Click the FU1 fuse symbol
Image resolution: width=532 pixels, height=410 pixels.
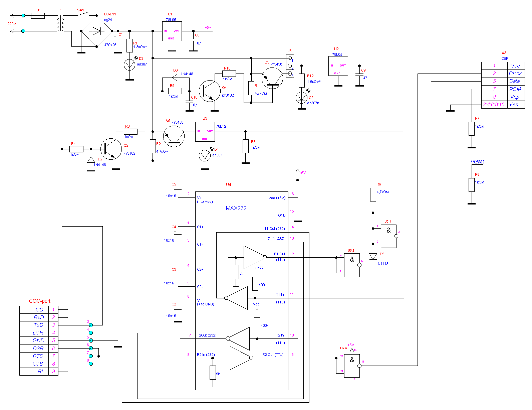[x=38, y=16]
